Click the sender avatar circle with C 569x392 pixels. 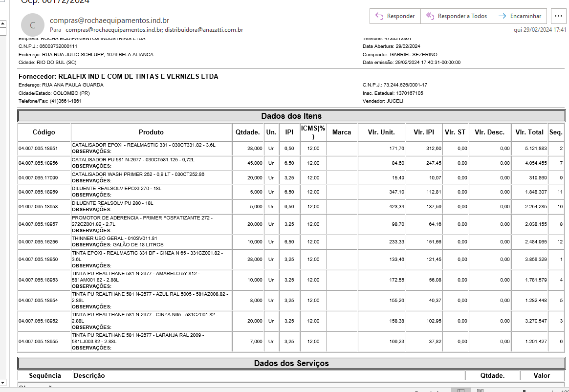pos(32,25)
